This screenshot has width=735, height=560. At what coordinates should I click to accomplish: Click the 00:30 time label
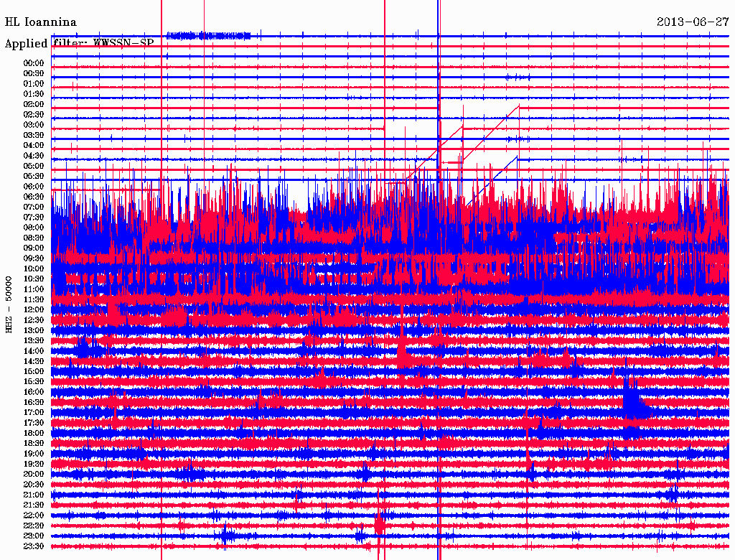(x=34, y=74)
